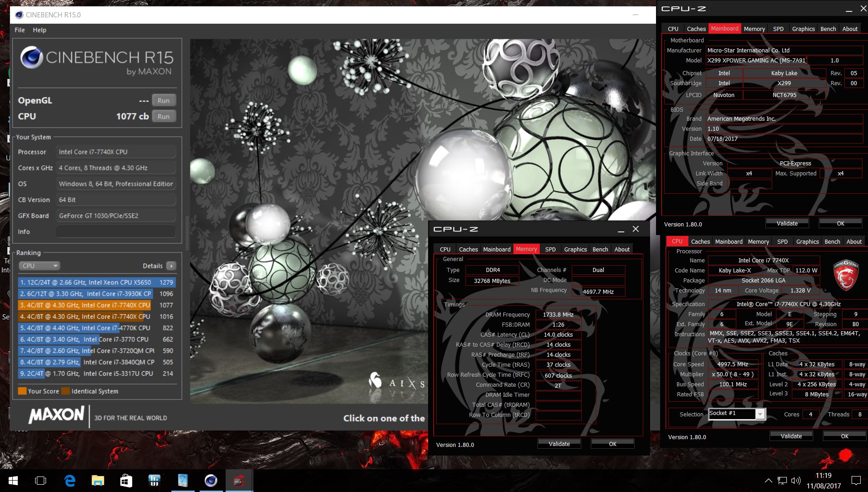The image size is (868, 492).
Task: Click the MSI Gaming G Series logo
Action: pos(845,275)
